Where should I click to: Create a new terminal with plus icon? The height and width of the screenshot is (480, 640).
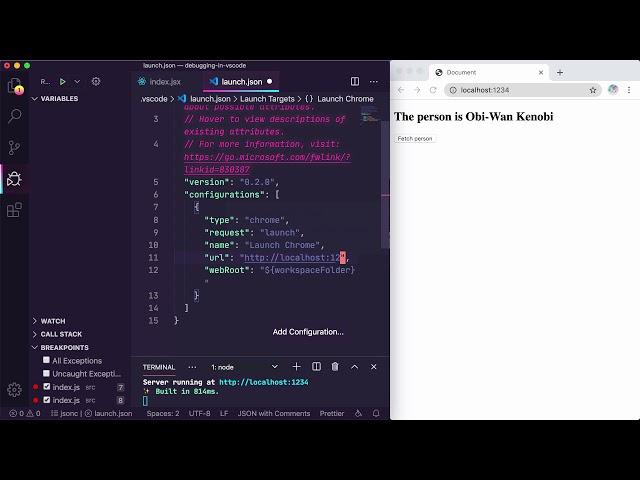pyautogui.click(x=297, y=367)
